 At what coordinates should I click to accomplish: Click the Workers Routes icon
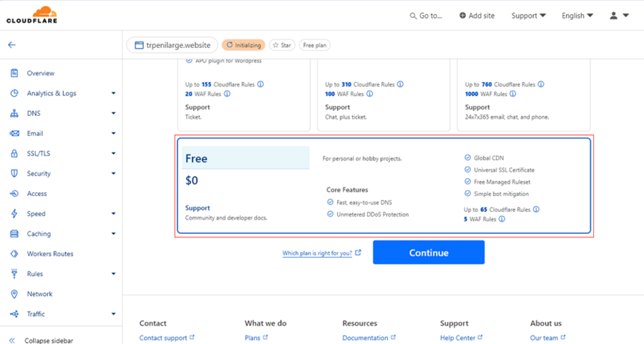(x=14, y=254)
